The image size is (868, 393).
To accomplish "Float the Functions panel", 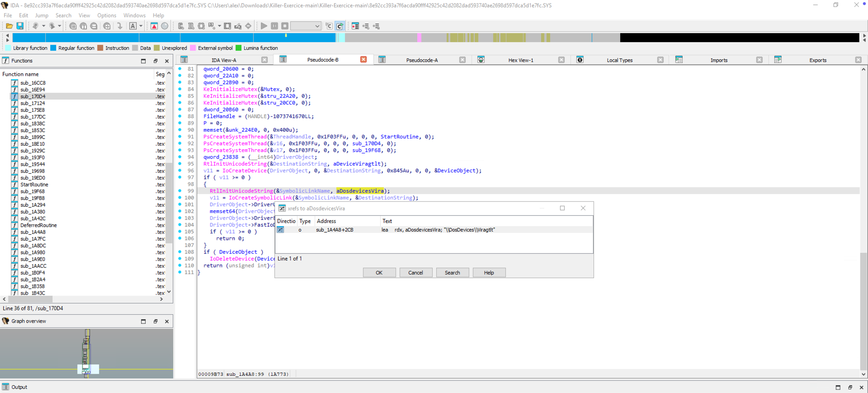I will click(x=155, y=61).
